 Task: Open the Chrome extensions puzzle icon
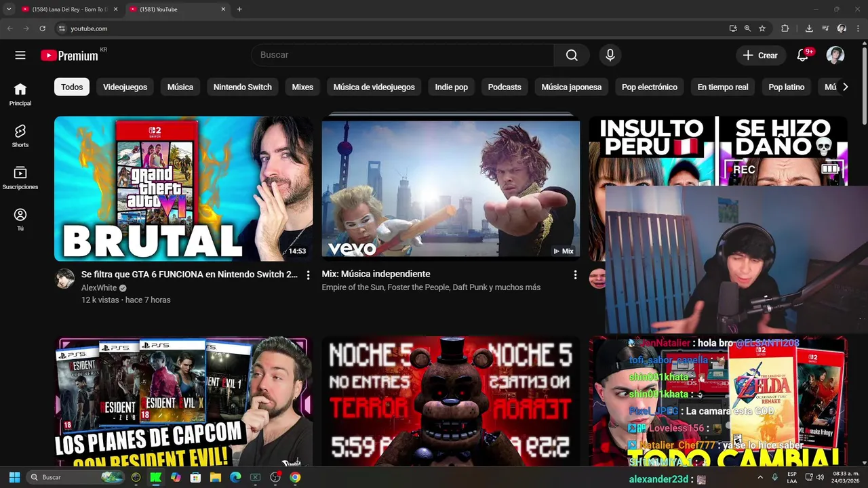[x=785, y=28]
